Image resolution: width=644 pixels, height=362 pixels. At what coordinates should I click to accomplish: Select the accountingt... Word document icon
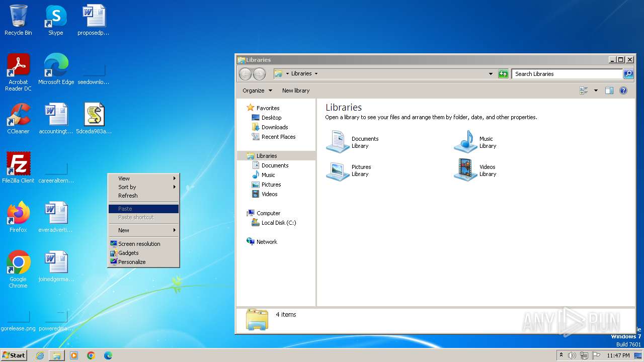point(56,119)
